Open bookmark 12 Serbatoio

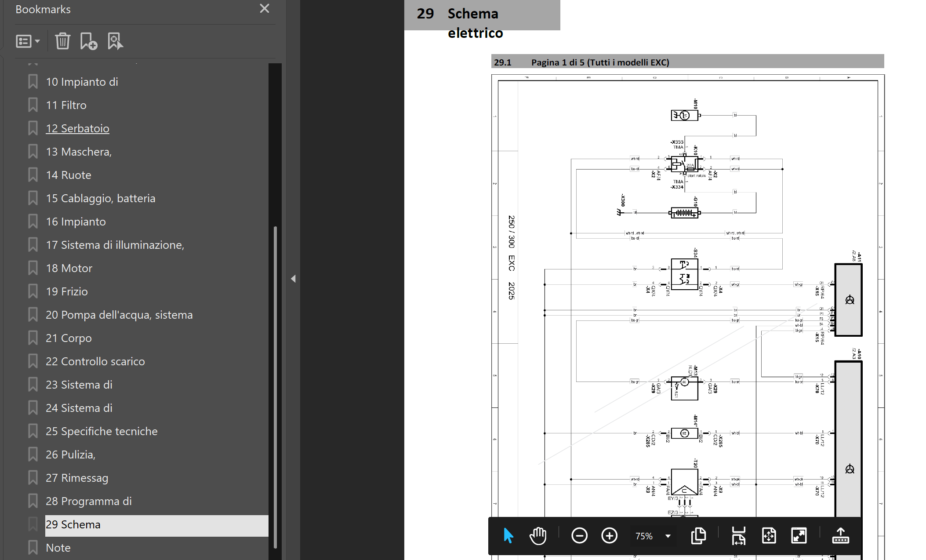point(77,128)
